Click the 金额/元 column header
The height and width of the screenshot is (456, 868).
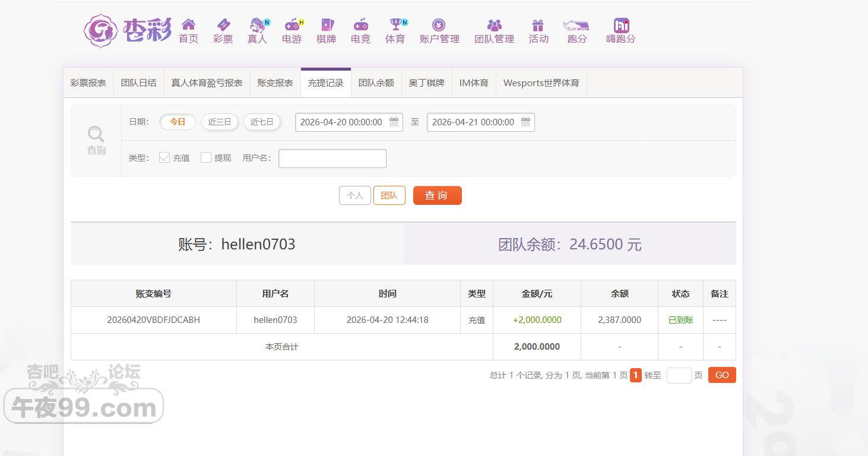537,293
